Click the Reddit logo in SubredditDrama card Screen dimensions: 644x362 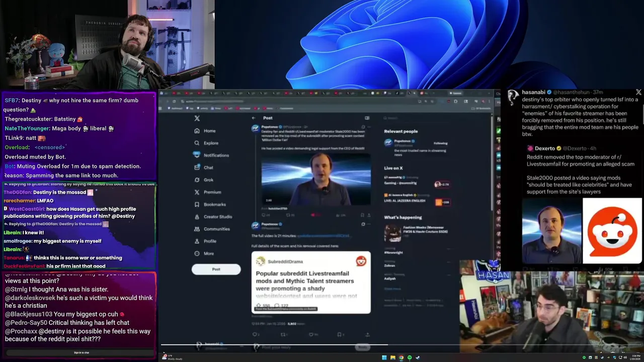point(361,261)
